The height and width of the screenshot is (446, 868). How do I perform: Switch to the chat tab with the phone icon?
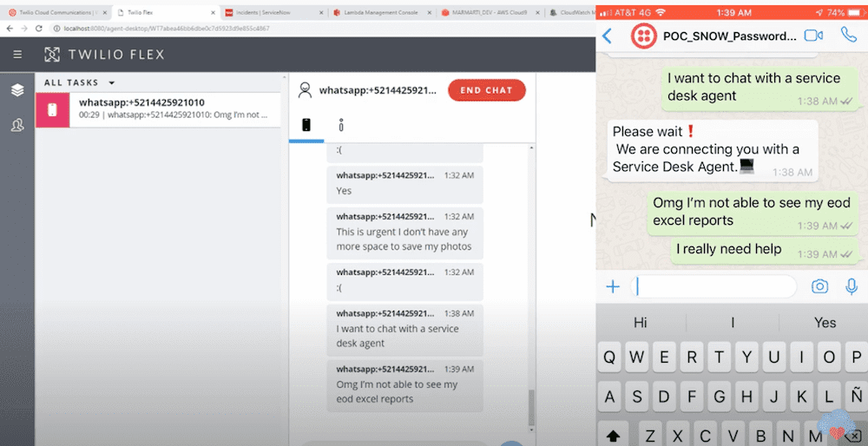point(306,125)
